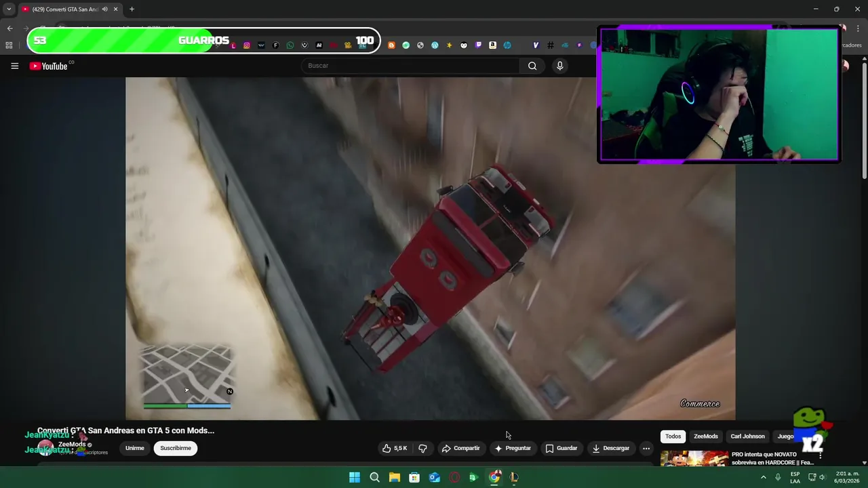Start voice search with the microphone
Image resolution: width=868 pixels, height=488 pixels.
click(x=559, y=66)
